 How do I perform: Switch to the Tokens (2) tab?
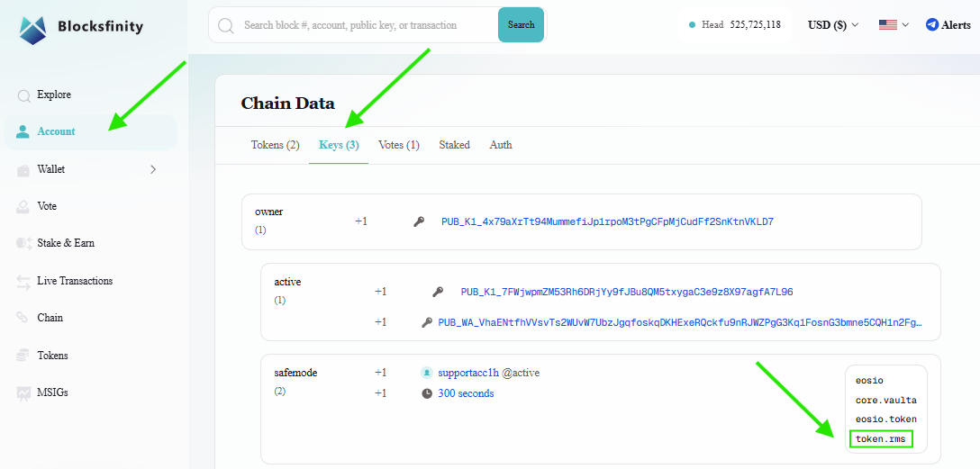point(275,145)
